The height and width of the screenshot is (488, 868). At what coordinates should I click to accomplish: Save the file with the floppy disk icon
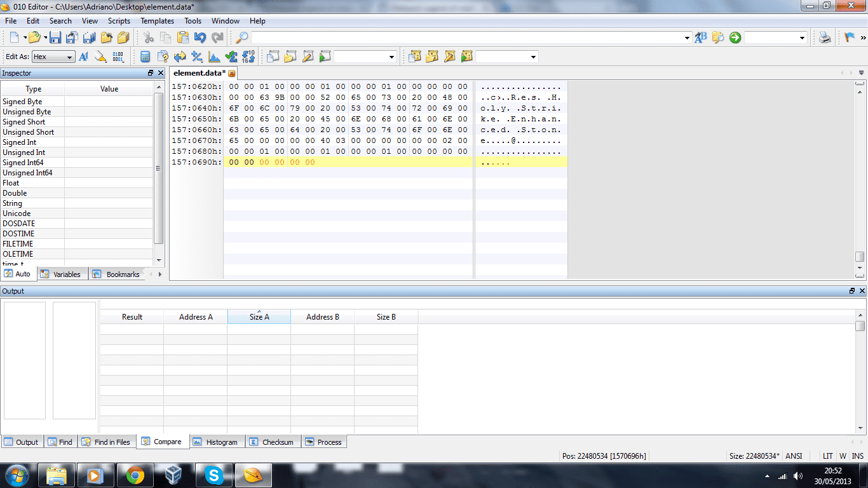(x=55, y=37)
